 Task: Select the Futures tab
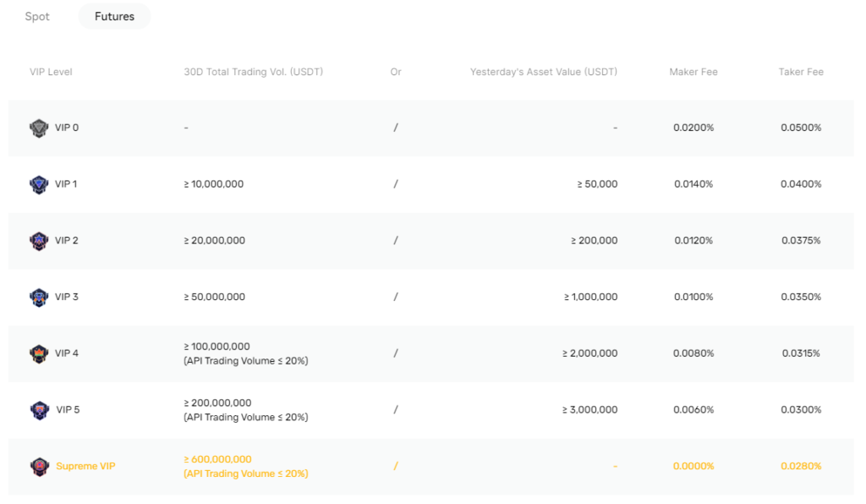pos(114,16)
